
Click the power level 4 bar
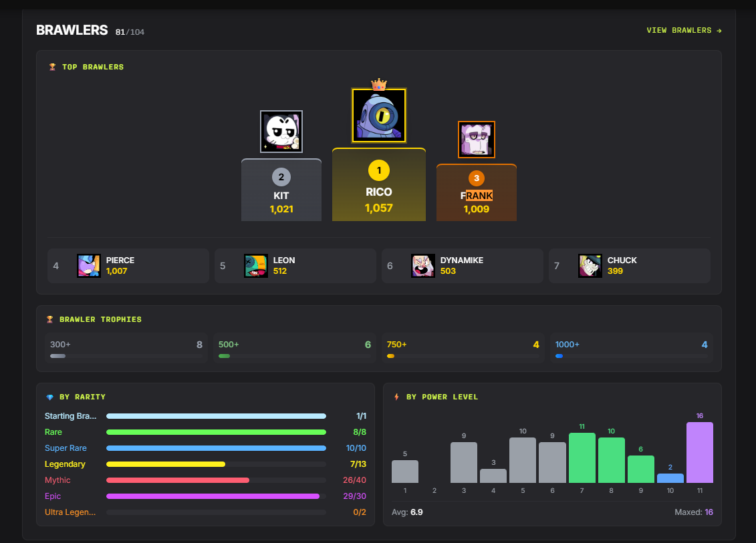point(493,476)
